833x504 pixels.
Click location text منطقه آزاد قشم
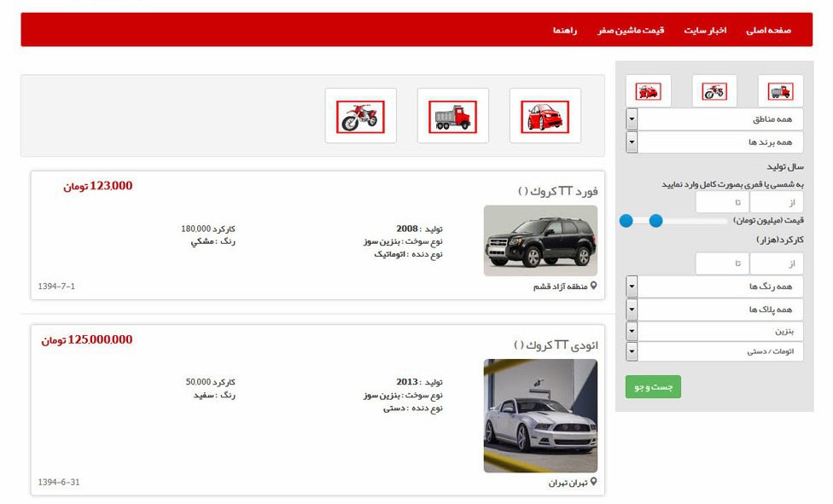[561, 287]
